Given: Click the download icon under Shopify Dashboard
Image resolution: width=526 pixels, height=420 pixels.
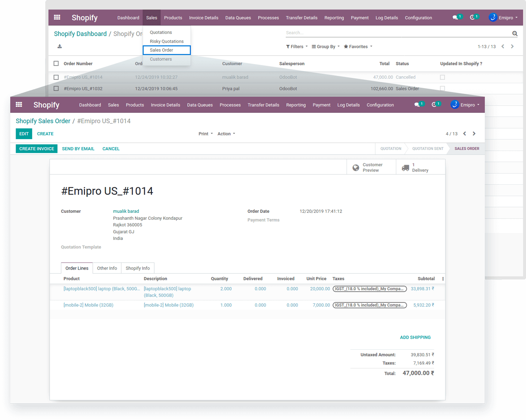Looking at the screenshot, I should [60, 46].
